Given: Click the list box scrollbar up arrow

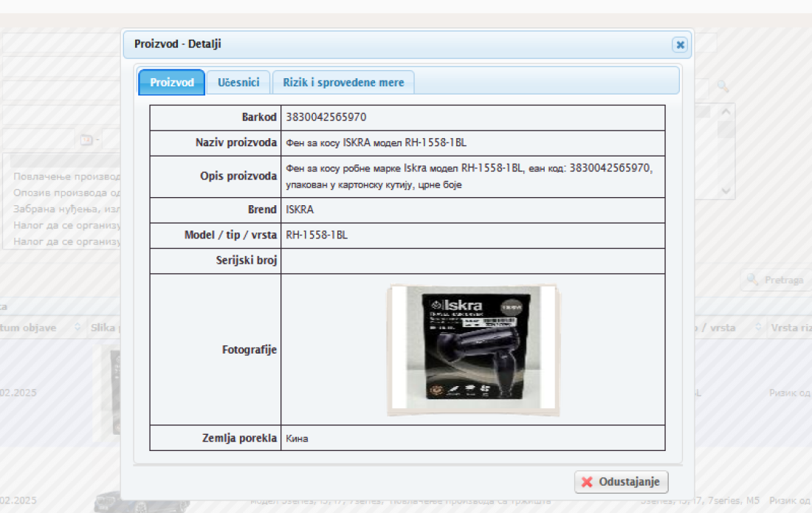Looking at the screenshot, I should click(x=726, y=113).
